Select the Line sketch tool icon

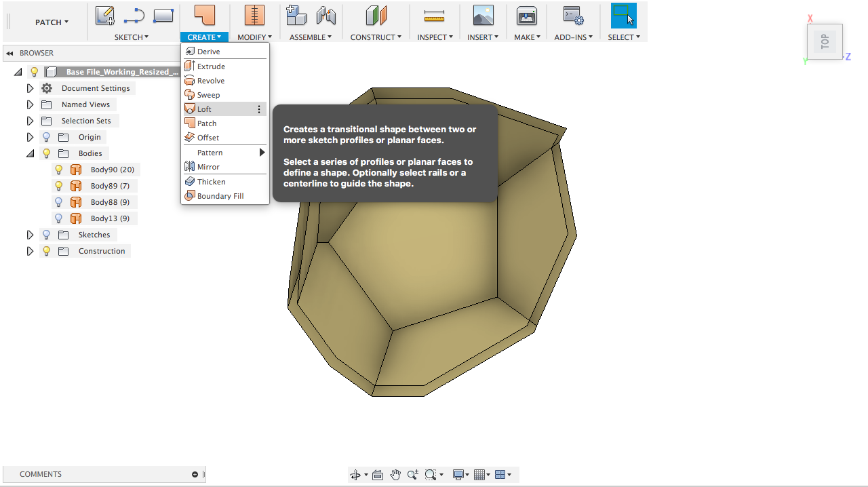[134, 16]
